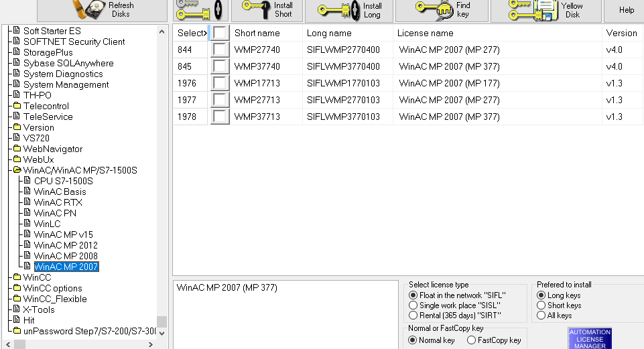Check the box for row 1977 WMP27713
The height and width of the screenshot is (349, 644).
tap(220, 100)
